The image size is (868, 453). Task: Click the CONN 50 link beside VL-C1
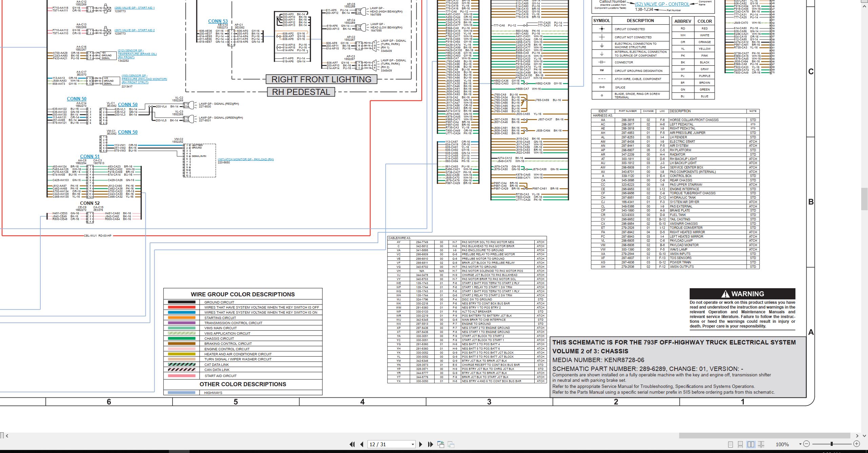(128, 104)
